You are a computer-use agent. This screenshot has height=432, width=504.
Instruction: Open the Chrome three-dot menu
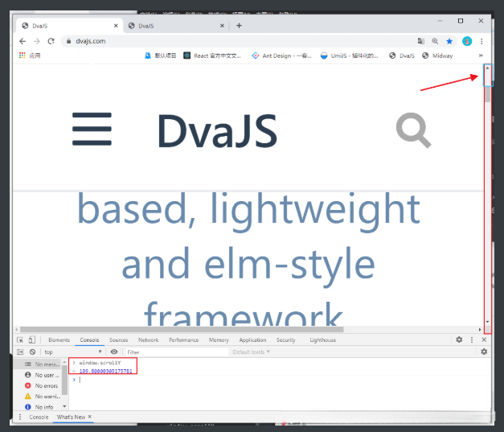pyautogui.click(x=481, y=41)
